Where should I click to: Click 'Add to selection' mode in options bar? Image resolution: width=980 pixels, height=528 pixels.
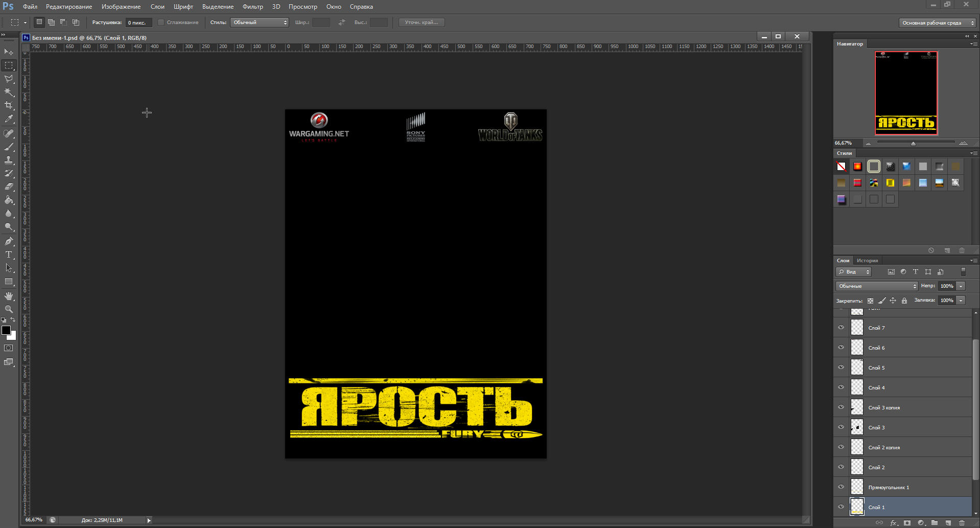[x=51, y=22]
